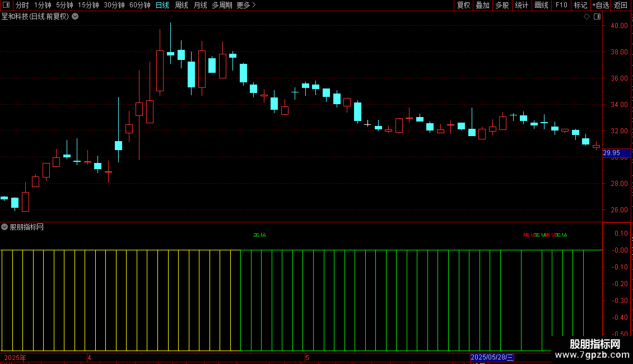Screen dimensions: 633x364
Task: Select the 1分钟 period tab
Action: [43, 5]
